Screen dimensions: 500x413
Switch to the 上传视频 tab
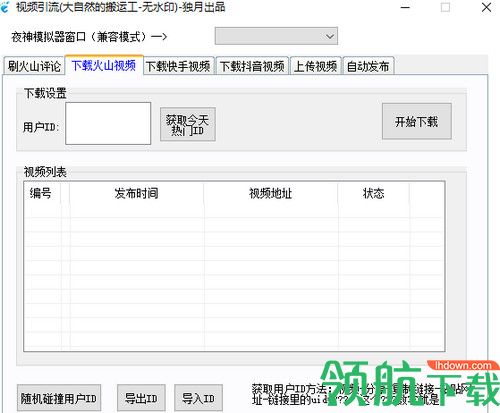pos(315,66)
